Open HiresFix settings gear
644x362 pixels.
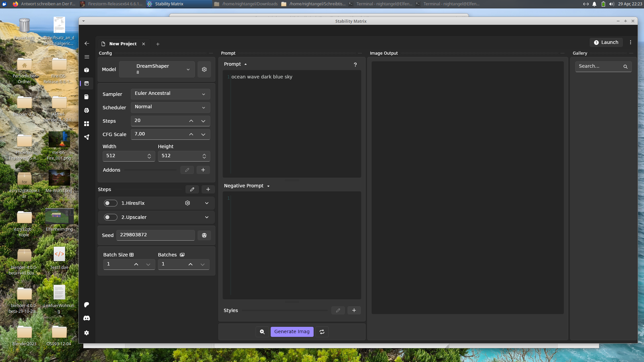187,203
